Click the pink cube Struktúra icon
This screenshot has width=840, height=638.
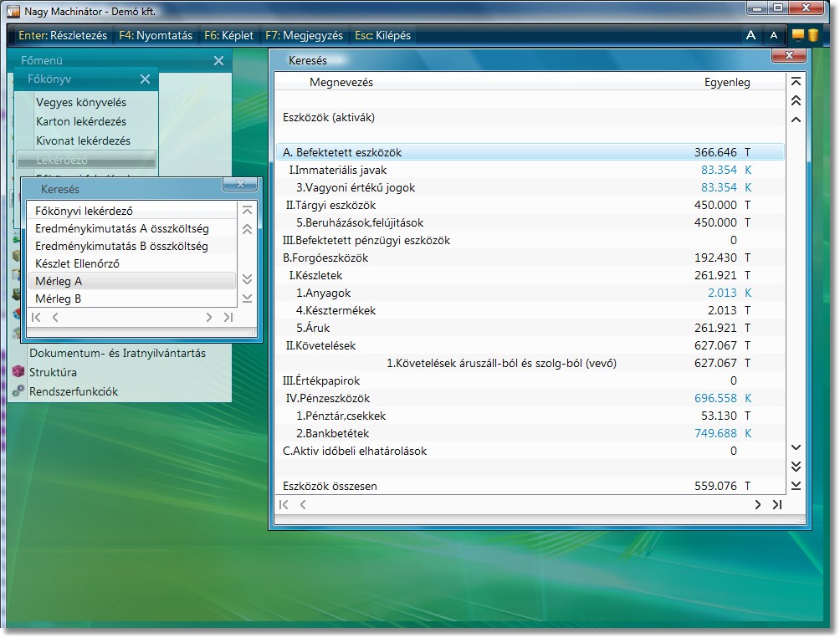18,372
